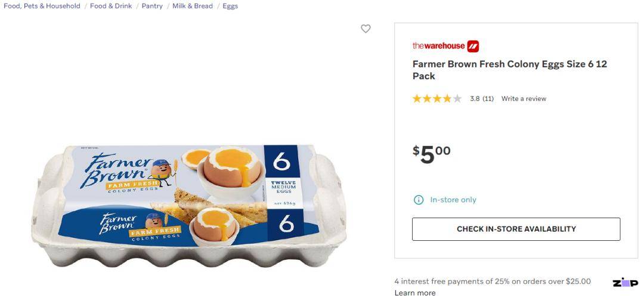Open The Warehouse logo

445,46
